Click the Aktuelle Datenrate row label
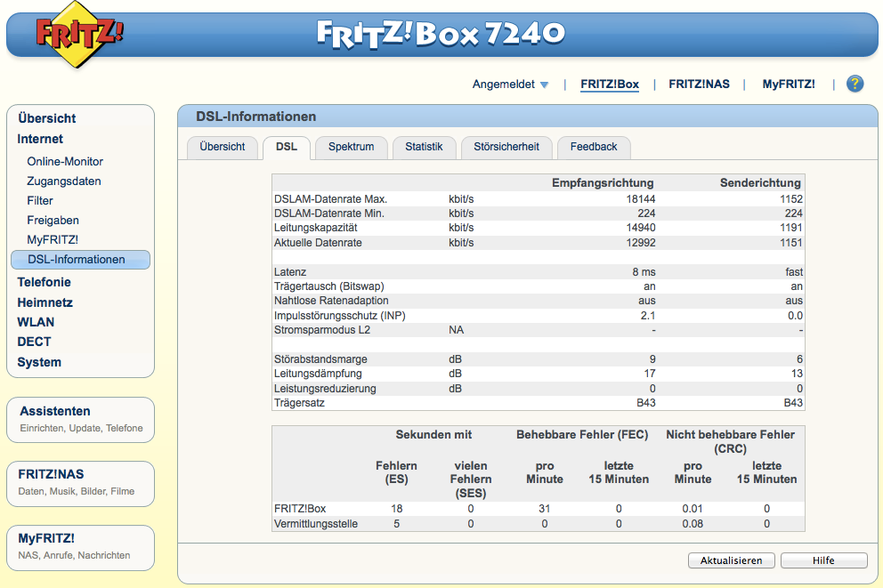 pos(318,243)
